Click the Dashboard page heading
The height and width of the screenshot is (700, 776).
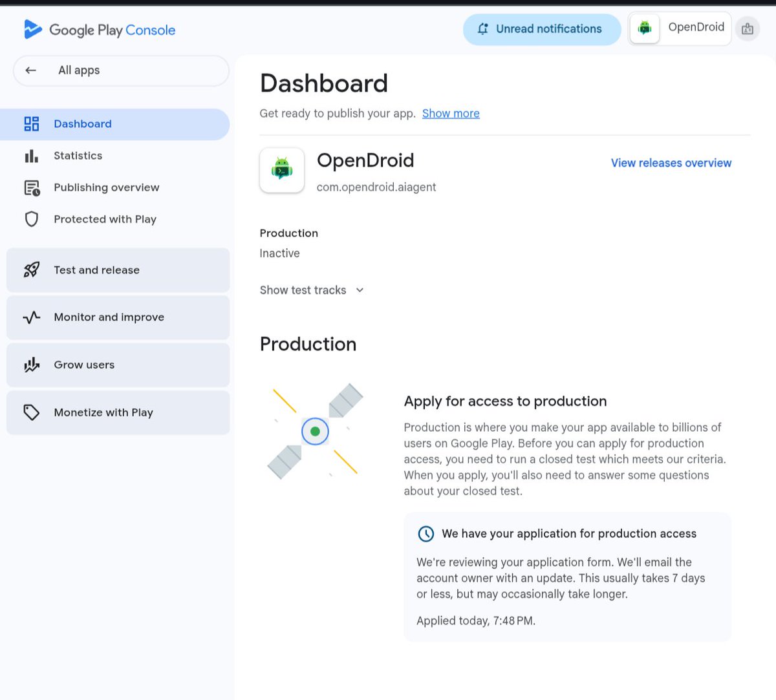point(324,83)
